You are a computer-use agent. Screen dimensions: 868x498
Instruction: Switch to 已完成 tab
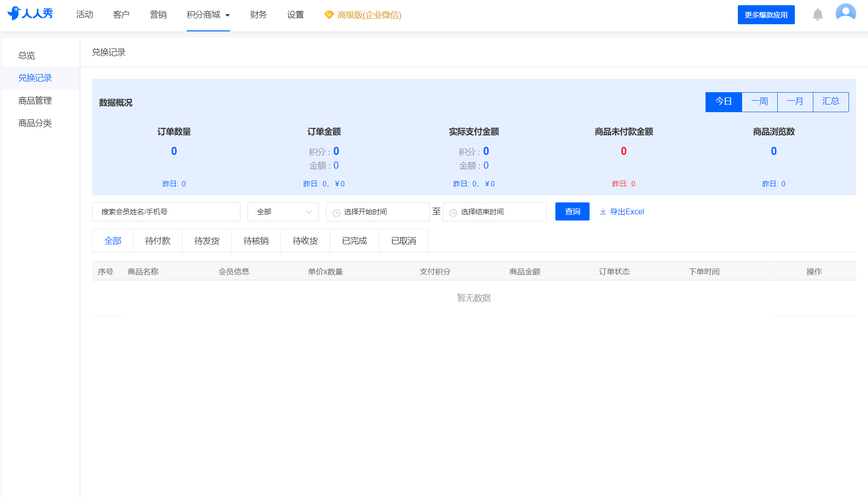tap(354, 241)
